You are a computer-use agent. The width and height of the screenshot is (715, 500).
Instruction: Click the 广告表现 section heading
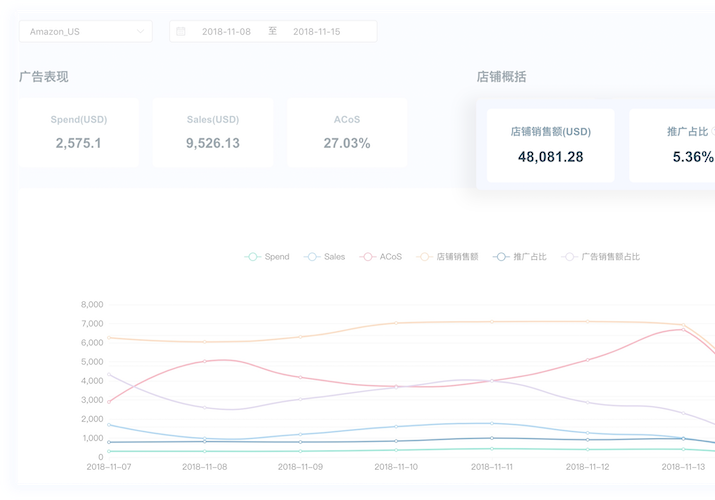point(44,77)
